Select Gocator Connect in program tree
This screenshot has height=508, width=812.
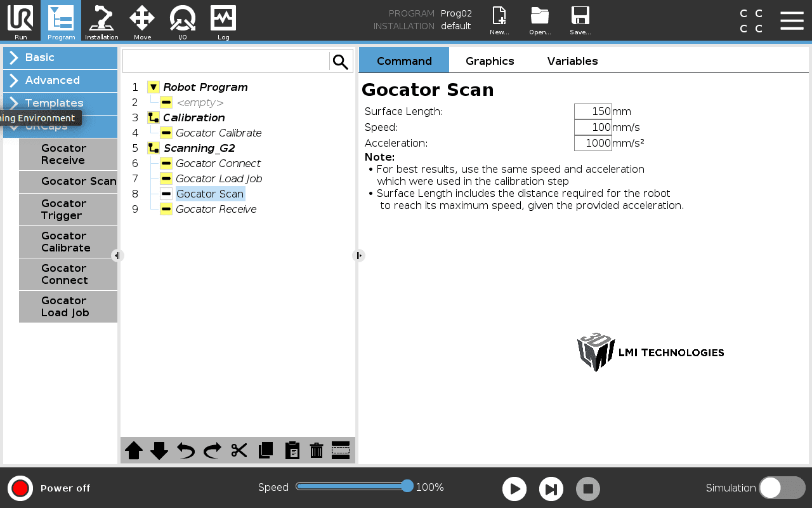[218, 163]
